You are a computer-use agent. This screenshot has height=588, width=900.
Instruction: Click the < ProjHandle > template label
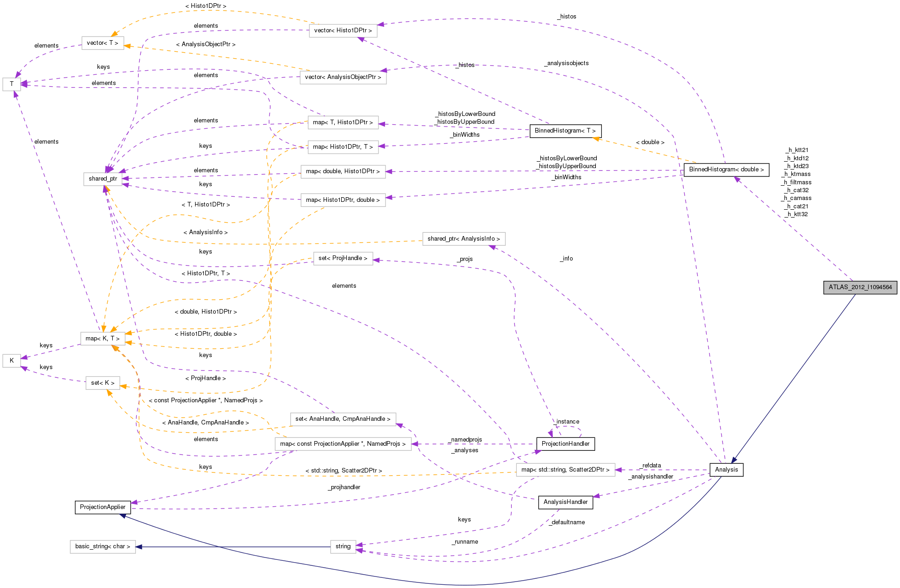coord(205,378)
